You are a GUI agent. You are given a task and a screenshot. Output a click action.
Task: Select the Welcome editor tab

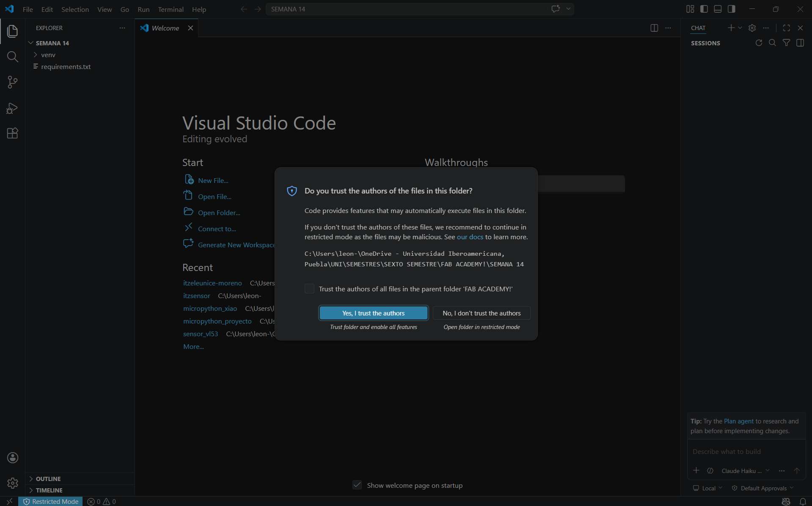(x=165, y=28)
